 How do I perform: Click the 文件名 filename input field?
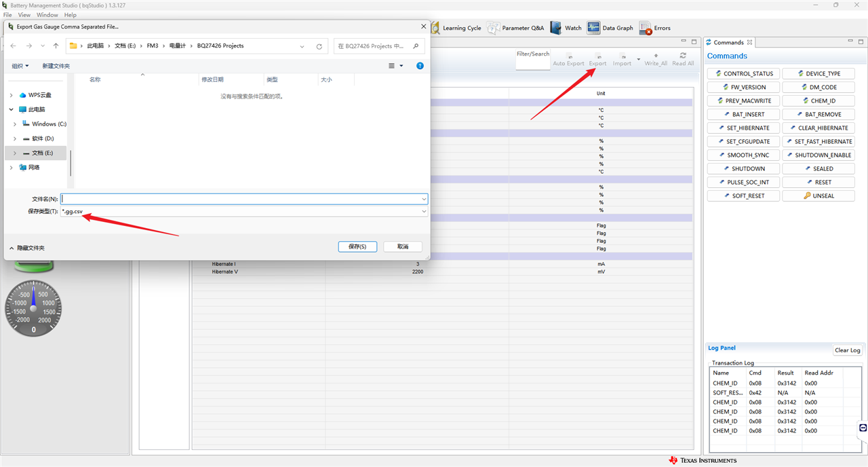click(x=244, y=199)
